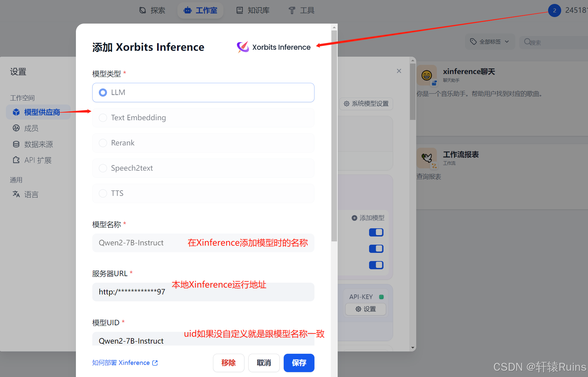The image size is (588, 377).
Task: Click the 添加模型 plus icon
Action: [x=354, y=217]
